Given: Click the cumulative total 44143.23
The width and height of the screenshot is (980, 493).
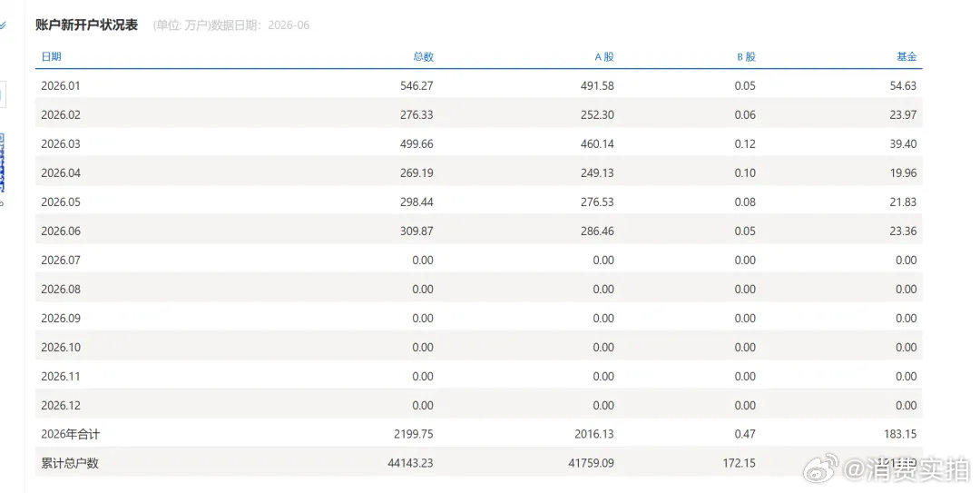Looking at the screenshot, I should point(411,464).
